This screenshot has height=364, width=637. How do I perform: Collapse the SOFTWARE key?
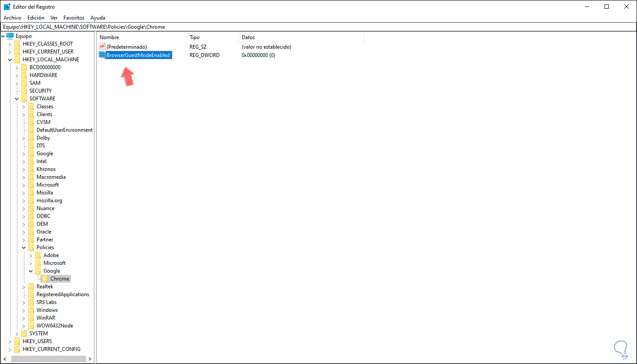click(x=17, y=99)
